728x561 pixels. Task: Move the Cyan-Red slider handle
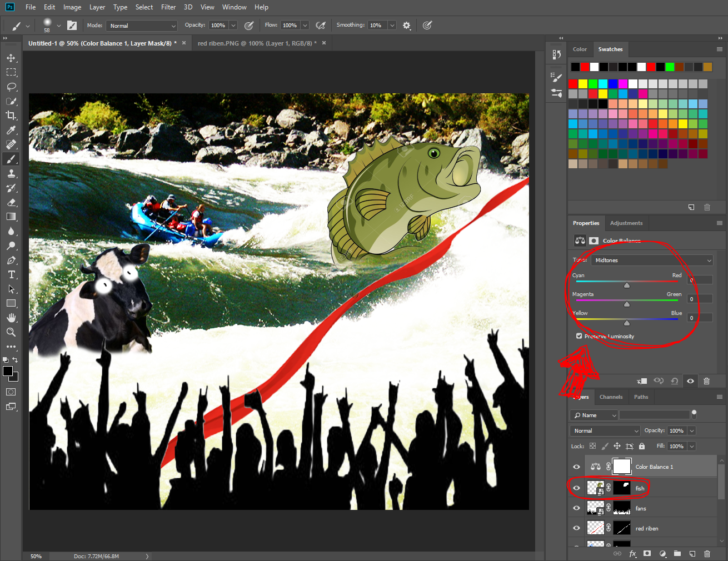pos(627,285)
